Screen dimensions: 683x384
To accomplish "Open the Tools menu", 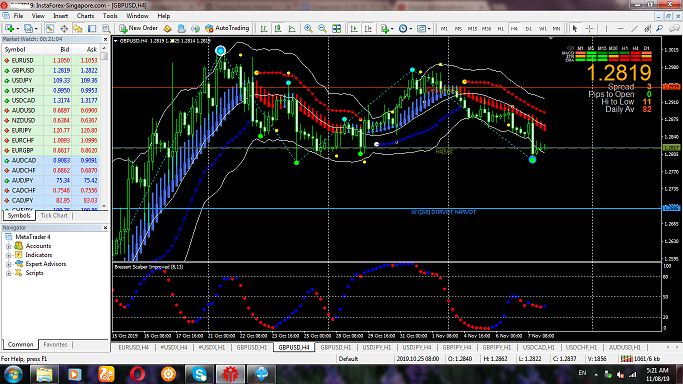I will 110,16.
